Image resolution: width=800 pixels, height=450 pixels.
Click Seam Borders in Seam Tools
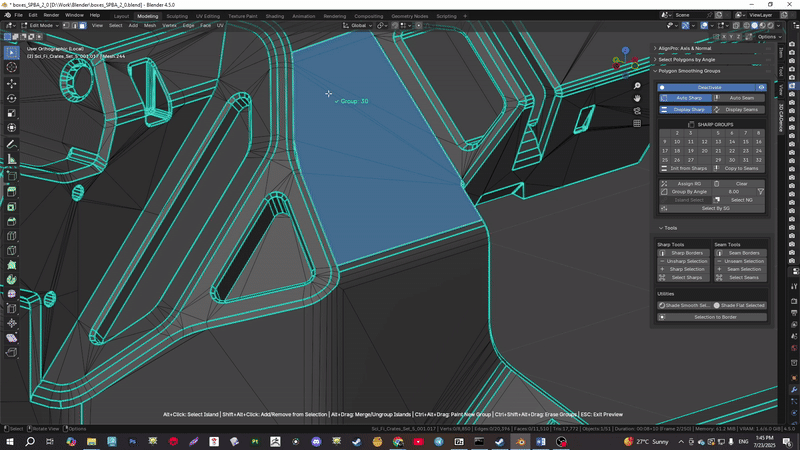740,253
